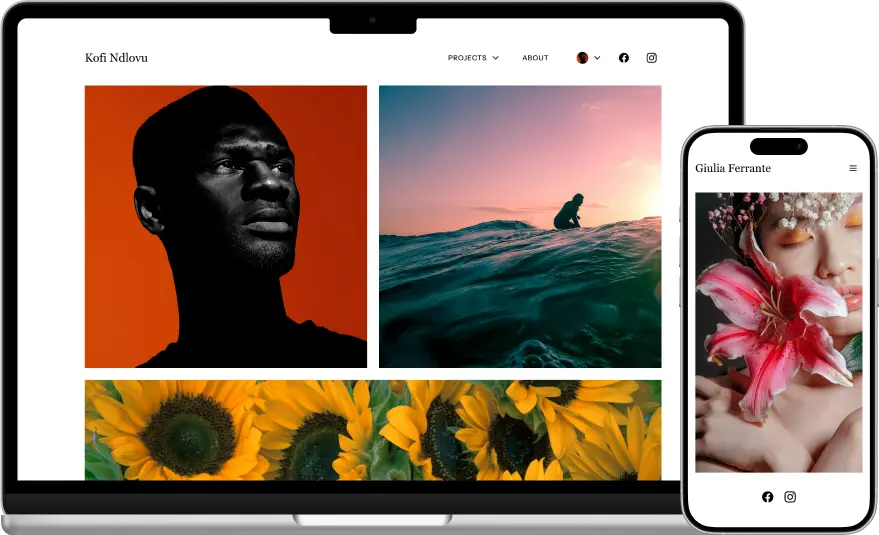Open the Facebook link in the laptop header

(624, 58)
